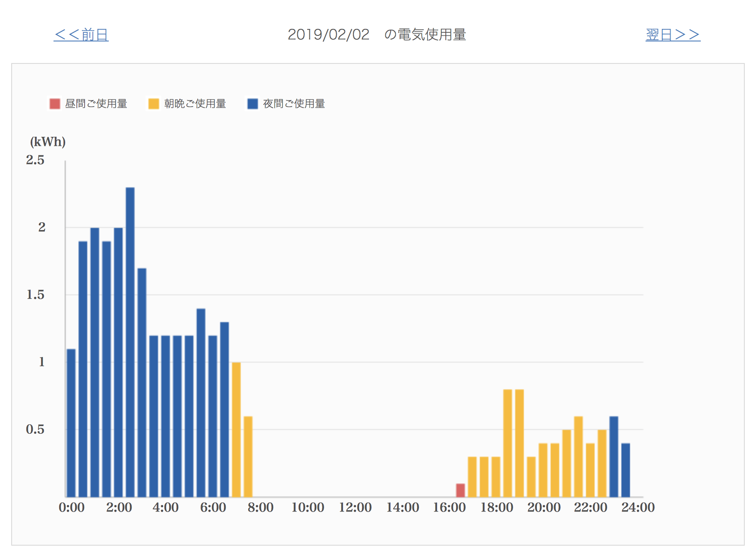The width and height of the screenshot is (756, 556).
Task: Click the (kWh) axis unit label
Action: click(47, 142)
